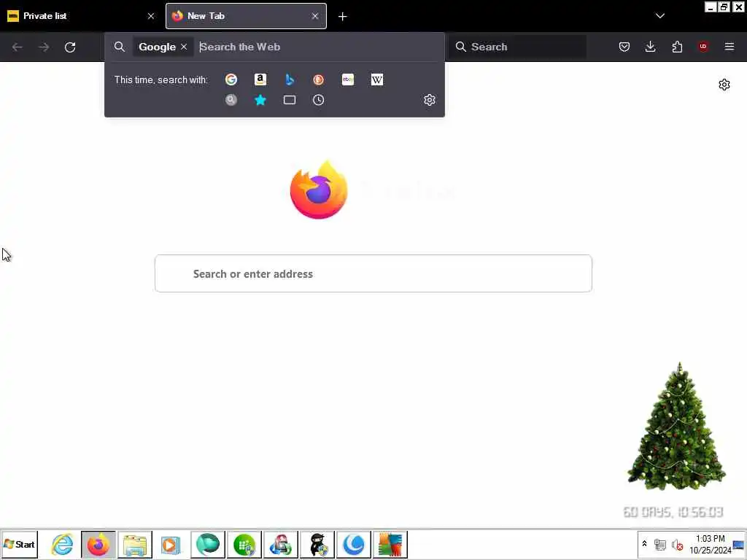Search this time with Google icon

pos(231,79)
